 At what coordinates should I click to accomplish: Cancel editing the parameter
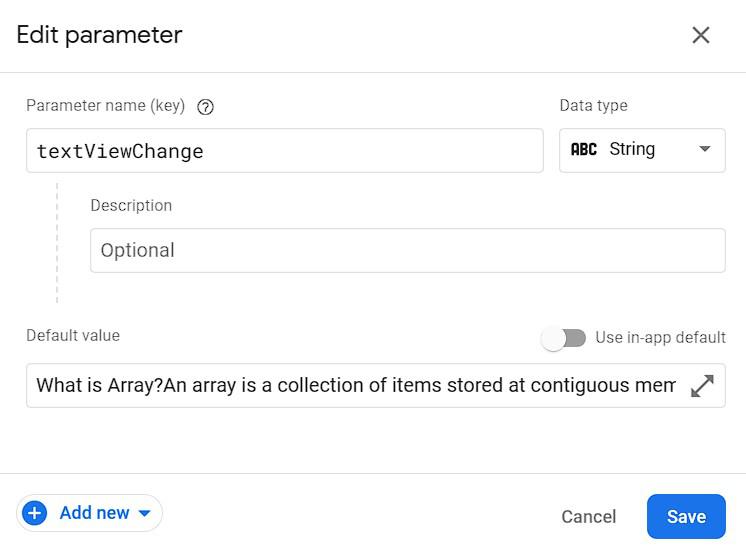(x=588, y=517)
